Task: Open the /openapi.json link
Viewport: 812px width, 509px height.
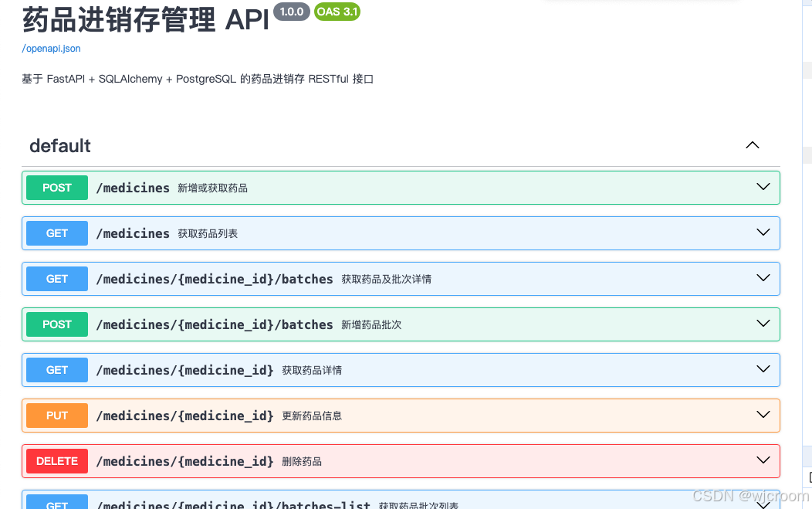Action: pyautogui.click(x=51, y=48)
